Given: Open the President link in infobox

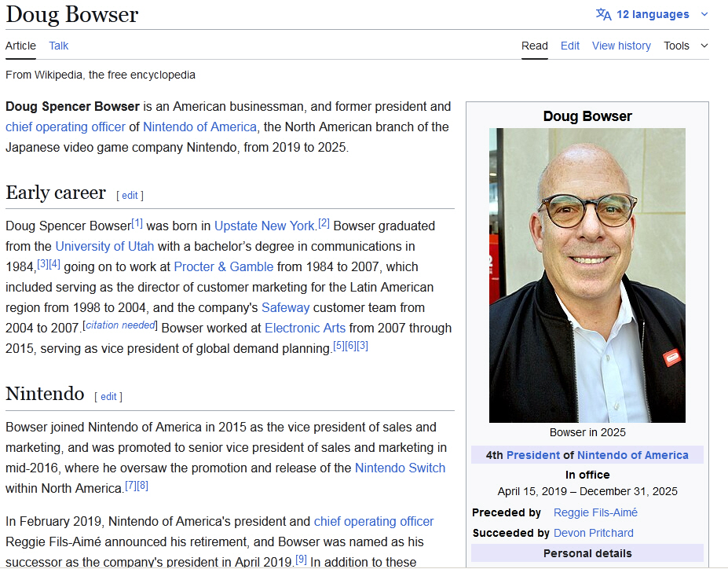Looking at the screenshot, I should 533,455.
